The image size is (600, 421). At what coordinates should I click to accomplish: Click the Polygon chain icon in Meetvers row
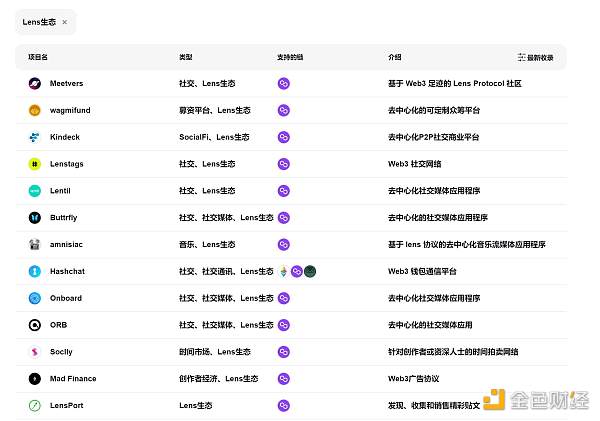coord(284,83)
